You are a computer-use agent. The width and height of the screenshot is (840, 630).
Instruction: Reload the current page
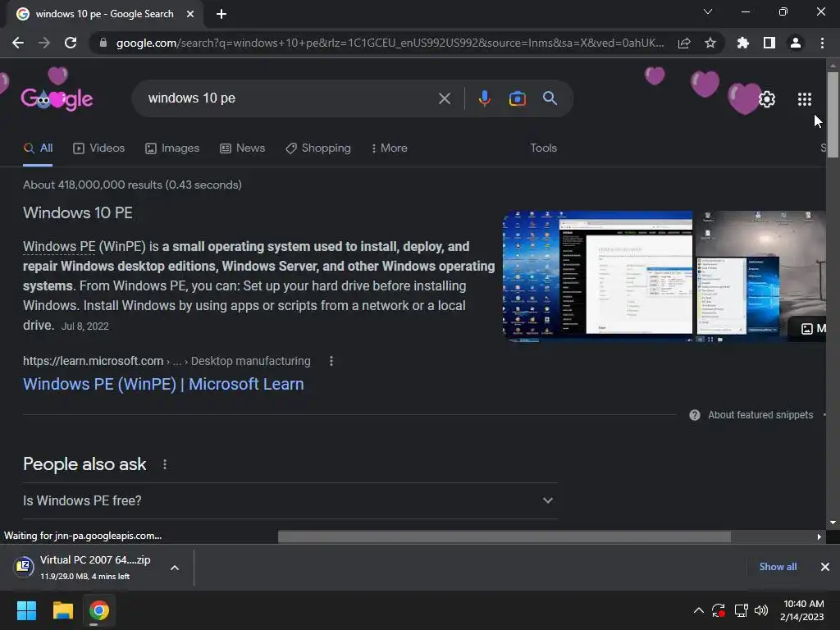(71, 43)
